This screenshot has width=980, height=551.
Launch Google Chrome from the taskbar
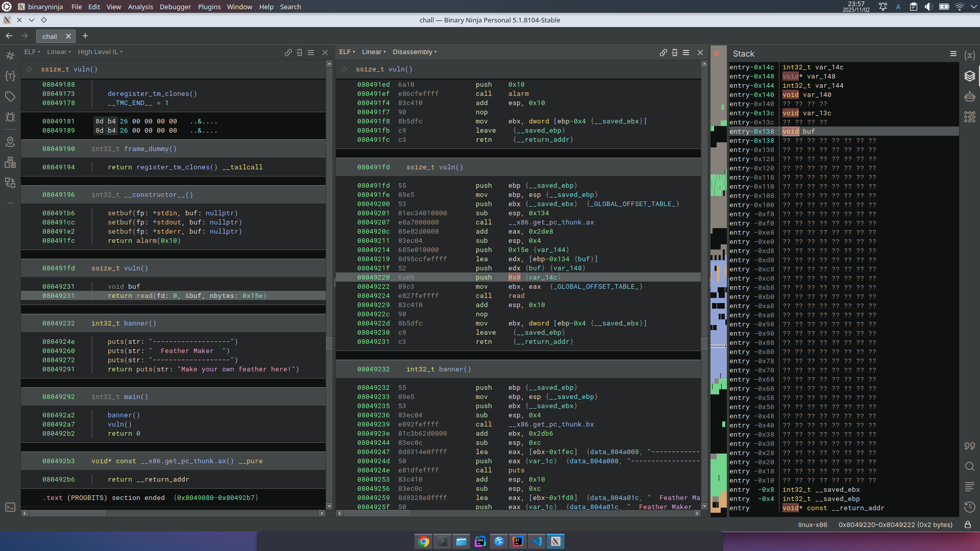coord(423,542)
